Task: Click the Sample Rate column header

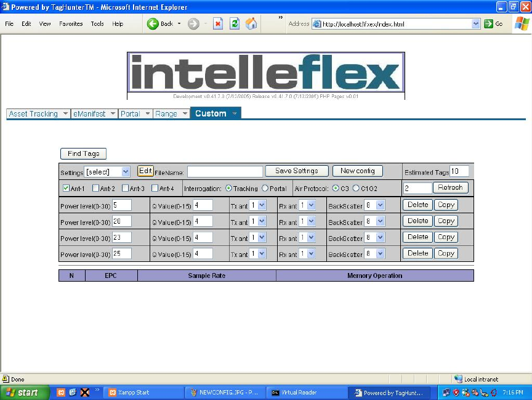Action: [x=207, y=276]
